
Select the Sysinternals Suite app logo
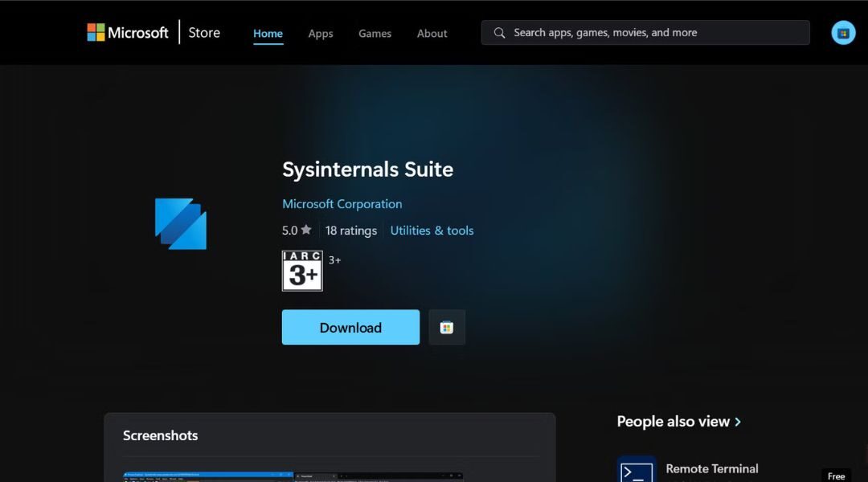pos(180,223)
